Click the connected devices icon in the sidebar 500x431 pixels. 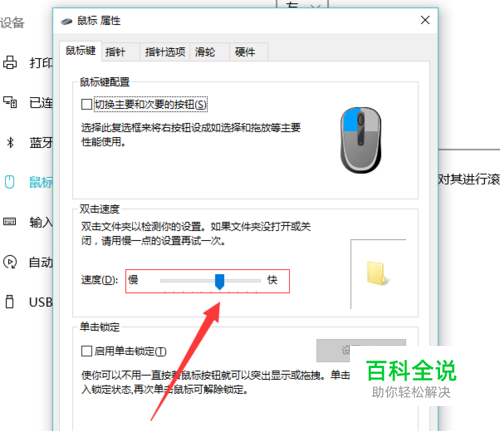point(10,102)
